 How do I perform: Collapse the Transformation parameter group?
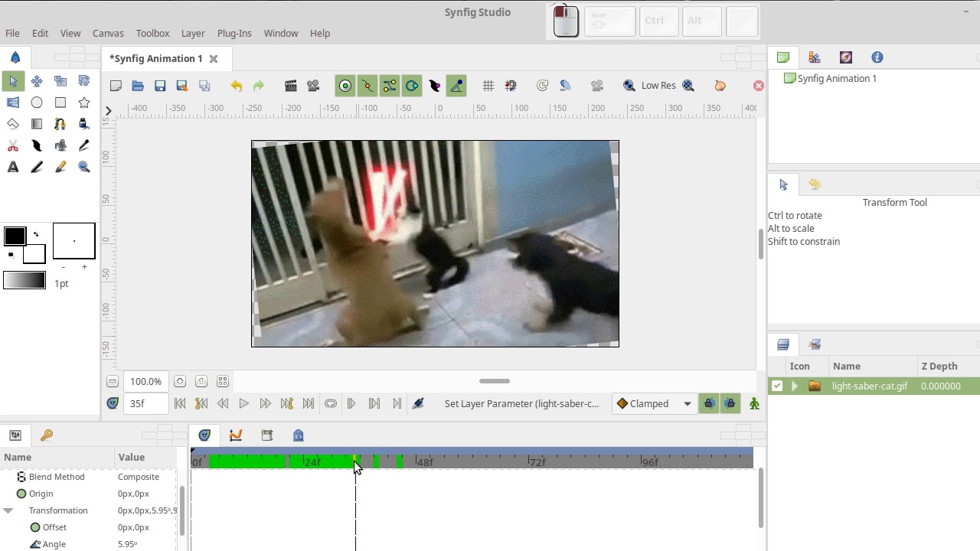(x=7, y=510)
